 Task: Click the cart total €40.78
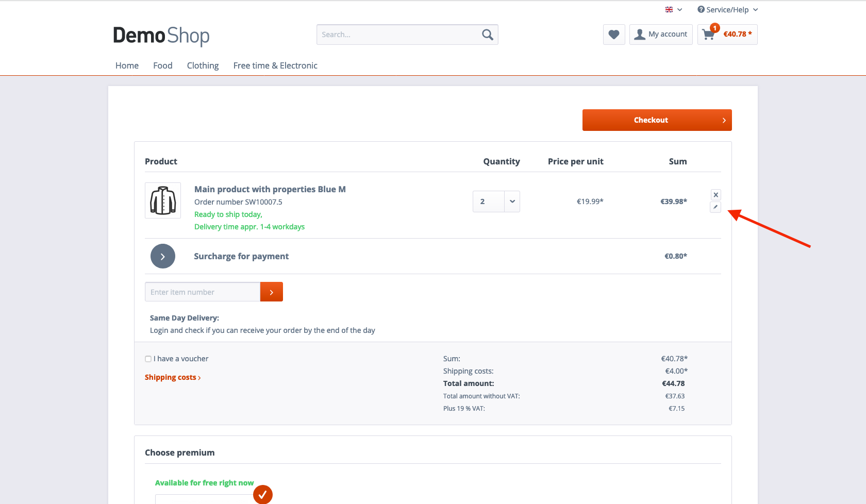tap(738, 34)
